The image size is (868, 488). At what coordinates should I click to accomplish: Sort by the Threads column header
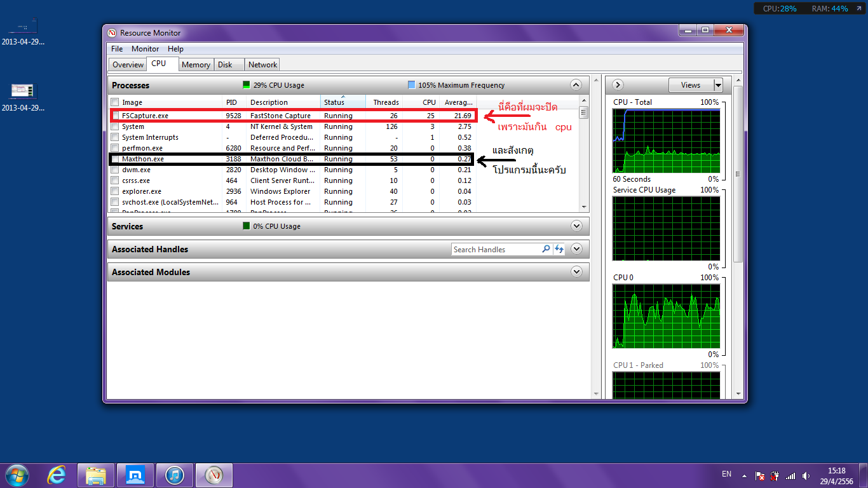coord(384,102)
